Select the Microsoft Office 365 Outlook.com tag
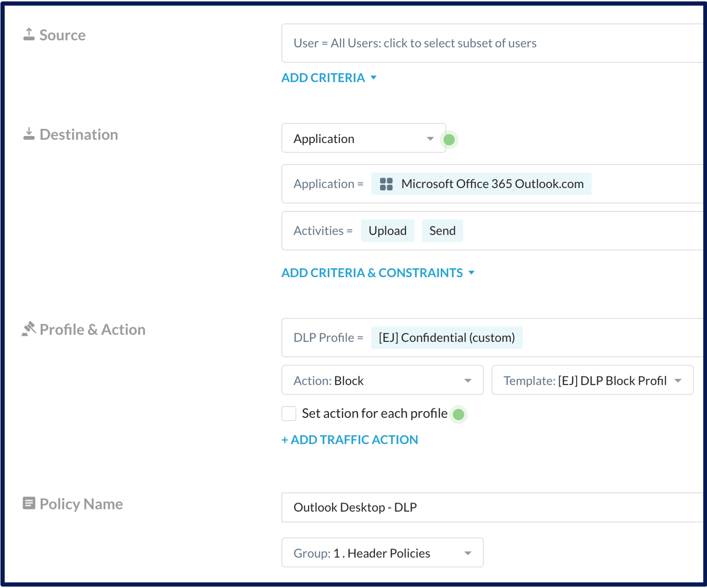Screen dimensions: 707x588 (481, 184)
